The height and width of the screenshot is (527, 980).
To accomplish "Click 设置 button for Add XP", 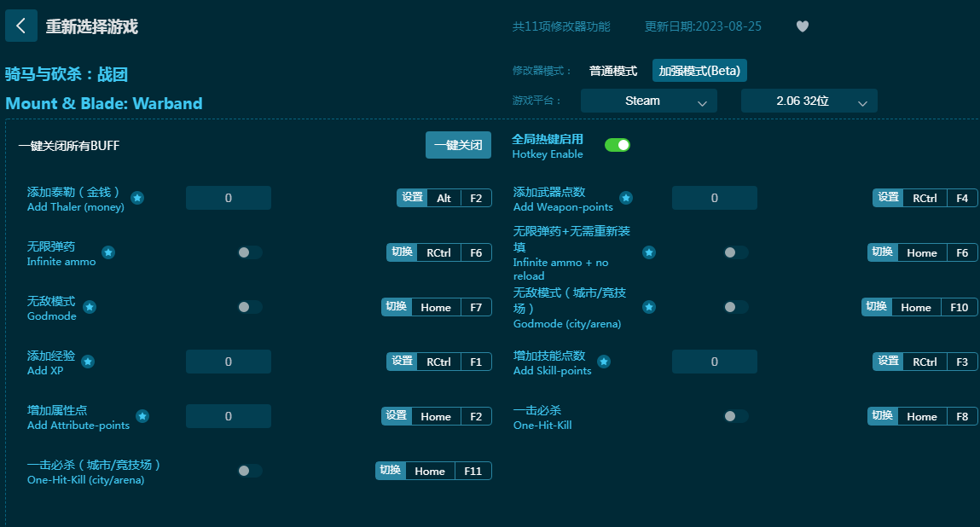I will (x=402, y=362).
